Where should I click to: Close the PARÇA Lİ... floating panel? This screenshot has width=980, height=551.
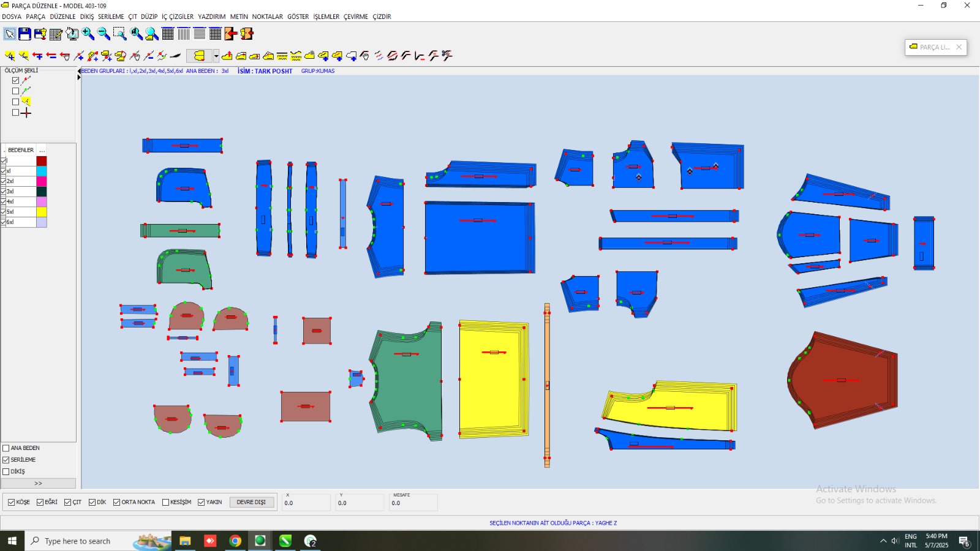(x=959, y=47)
